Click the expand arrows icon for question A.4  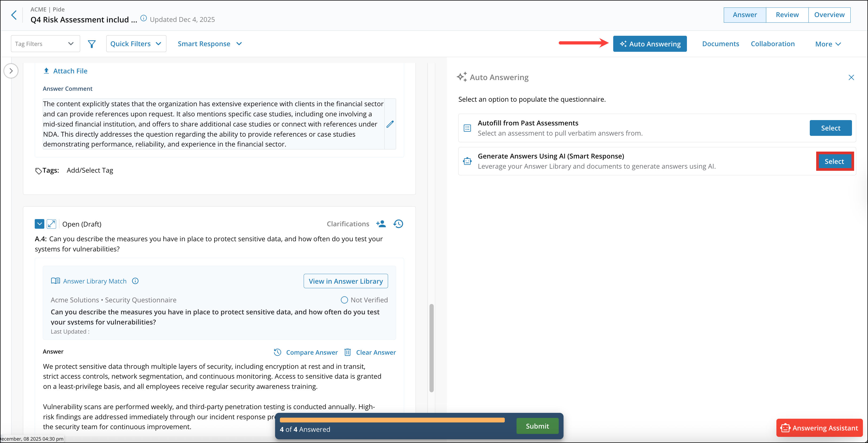tap(51, 224)
